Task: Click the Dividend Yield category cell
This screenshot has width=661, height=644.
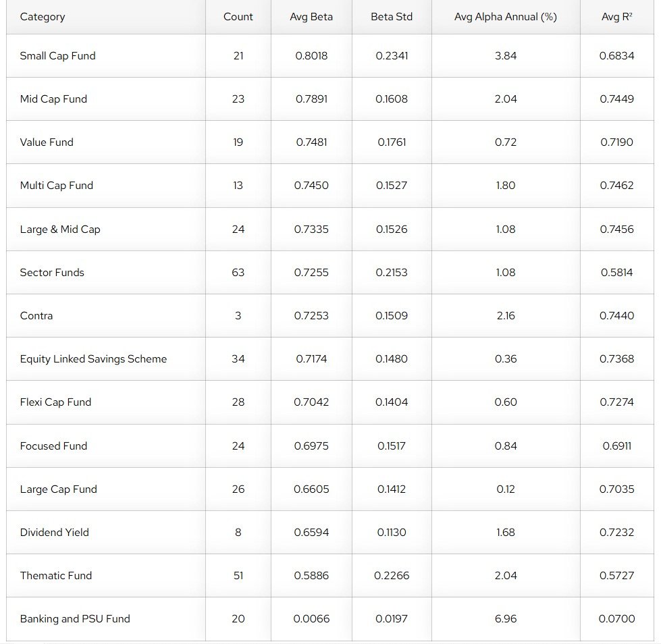Action: point(54,533)
